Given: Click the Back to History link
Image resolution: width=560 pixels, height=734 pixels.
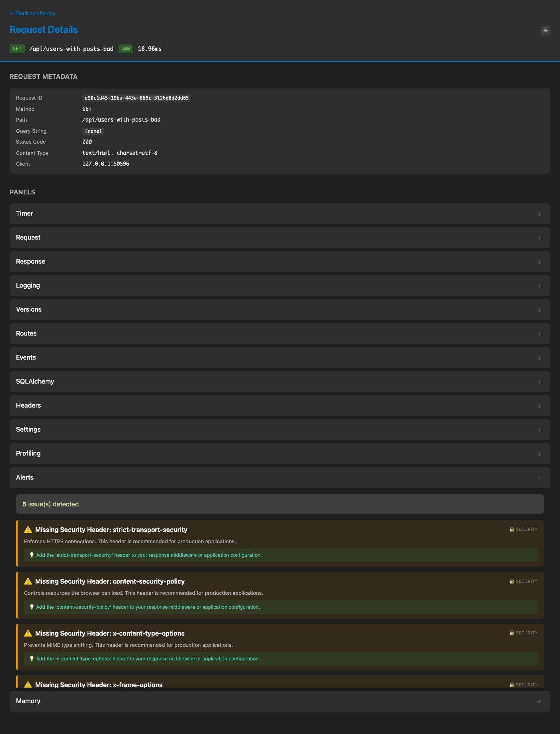Looking at the screenshot, I should coord(32,13).
